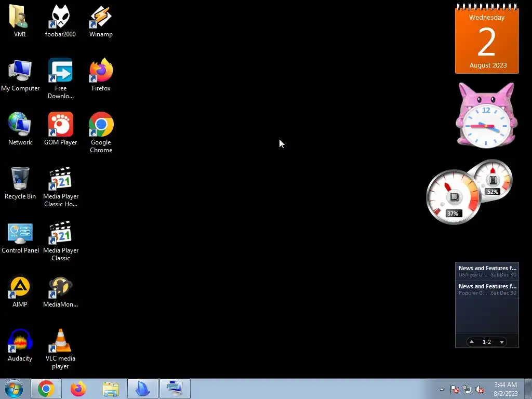Viewport: 532px width, 399px height.
Task: Click the memory gauge showing 52%
Action: [x=493, y=180]
